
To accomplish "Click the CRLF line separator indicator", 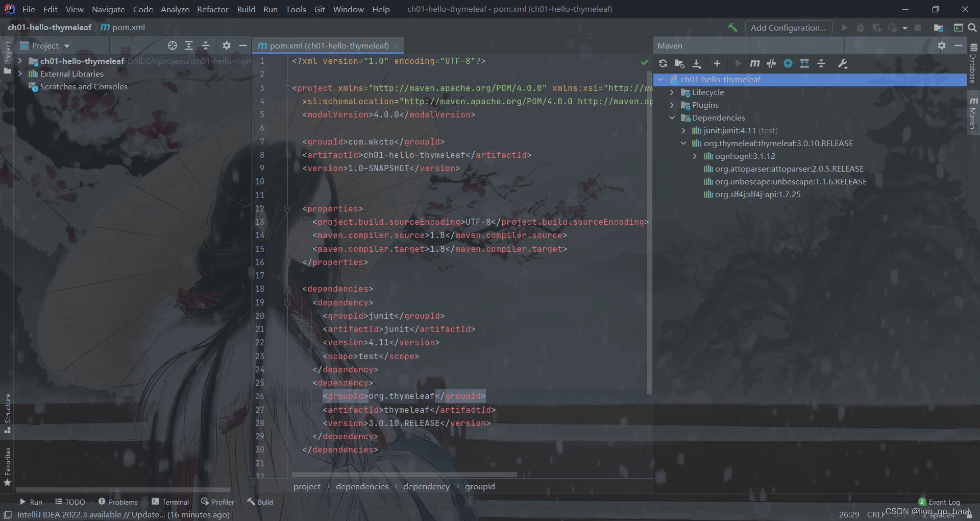I will coord(876,514).
